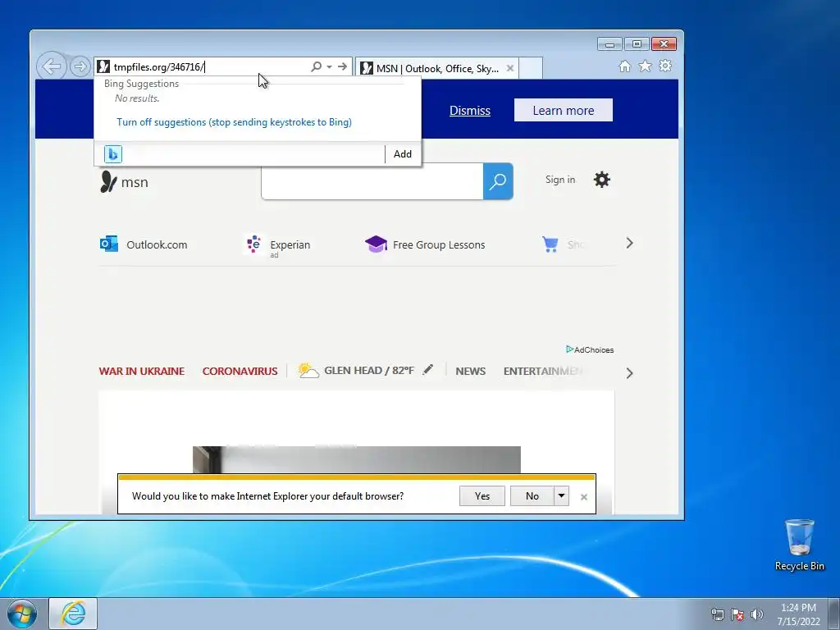Image resolution: width=840 pixels, height=630 pixels.
Task: Open the dropdown arrow beside No
Action: click(561, 496)
